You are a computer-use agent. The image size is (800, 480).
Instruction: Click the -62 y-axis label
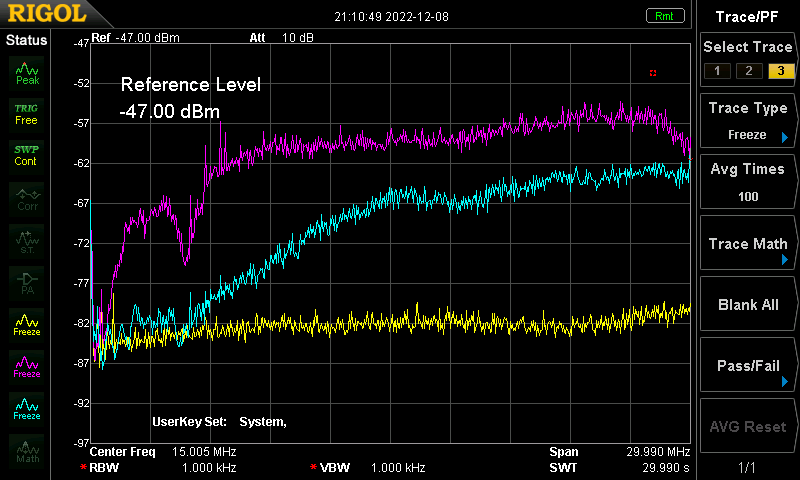pyautogui.click(x=82, y=163)
